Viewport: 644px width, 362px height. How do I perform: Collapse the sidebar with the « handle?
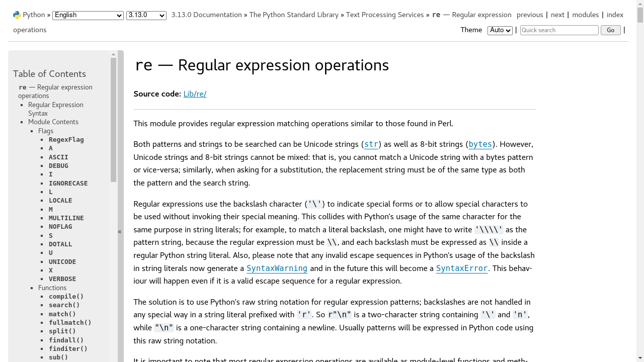(x=120, y=231)
